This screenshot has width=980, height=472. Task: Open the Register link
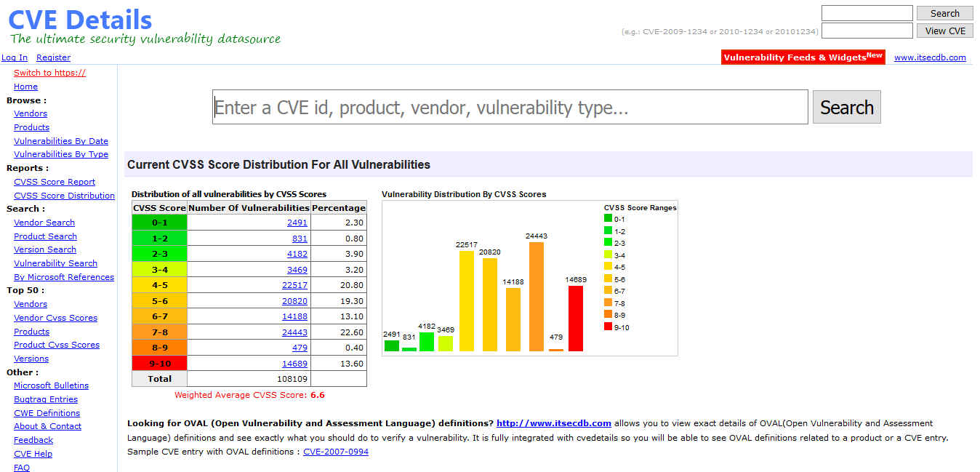[x=54, y=57]
